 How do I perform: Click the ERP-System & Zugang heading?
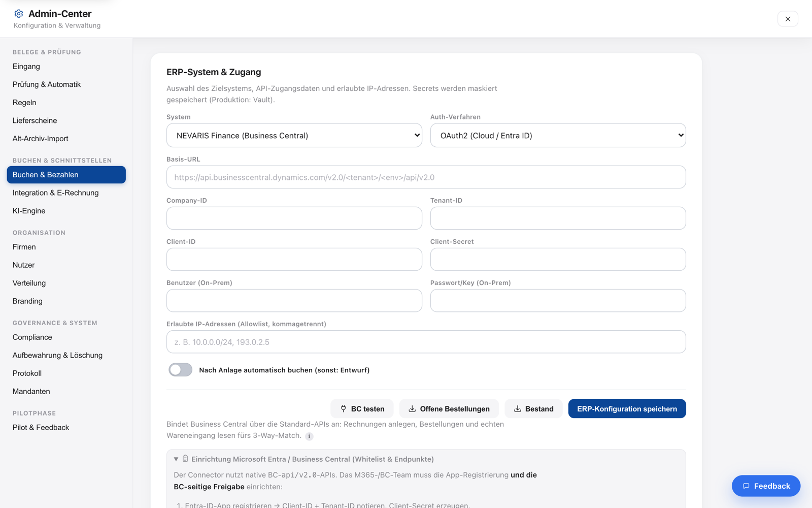tap(214, 72)
